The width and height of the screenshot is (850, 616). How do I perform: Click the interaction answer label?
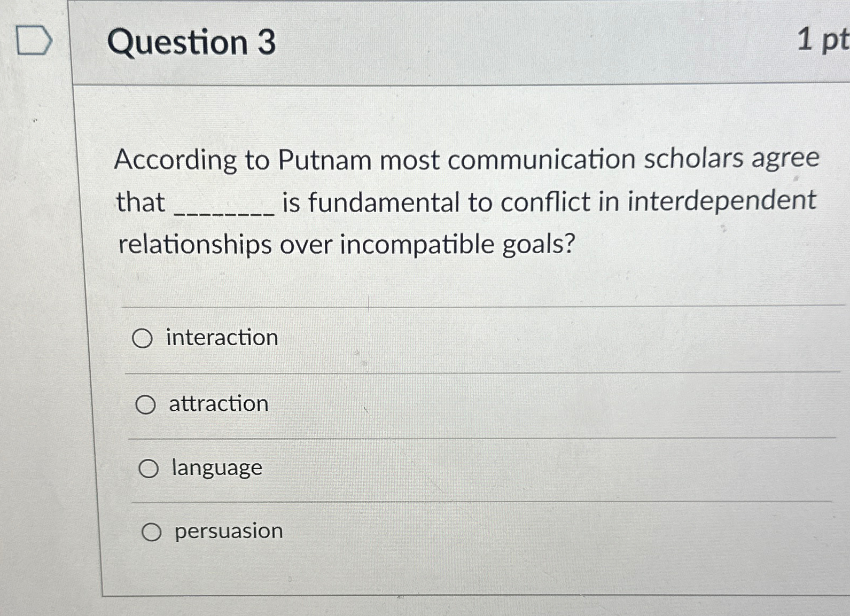(x=221, y=337)
